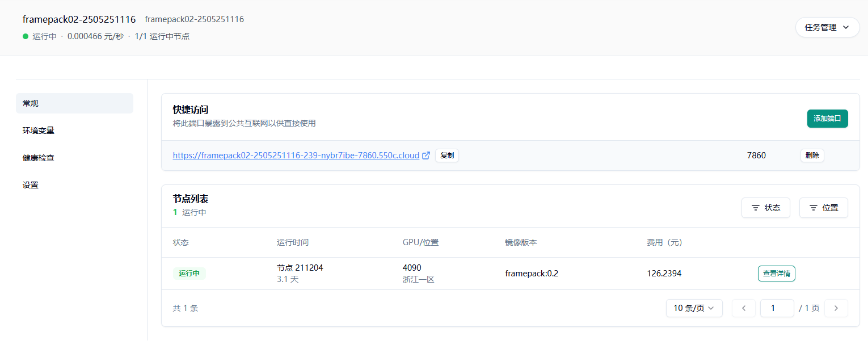Viewport: 868px width, 349px height.
Task: Switch to the 健康检查 sidebar section
Action: point(39,158)
